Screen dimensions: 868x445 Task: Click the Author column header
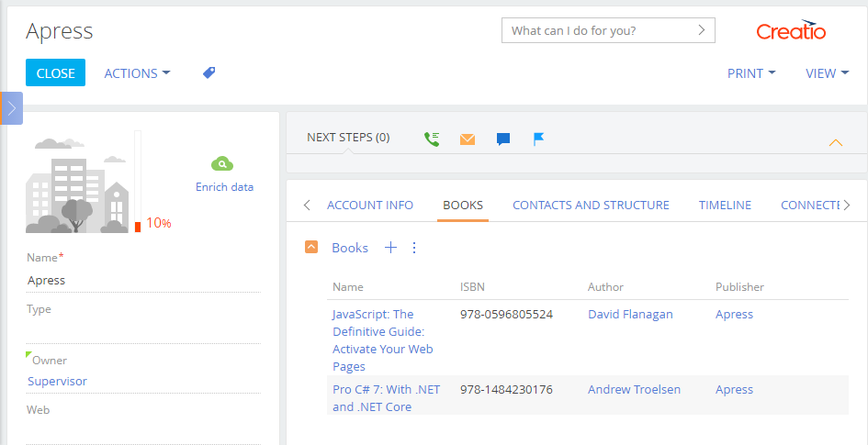coord(605,287)
